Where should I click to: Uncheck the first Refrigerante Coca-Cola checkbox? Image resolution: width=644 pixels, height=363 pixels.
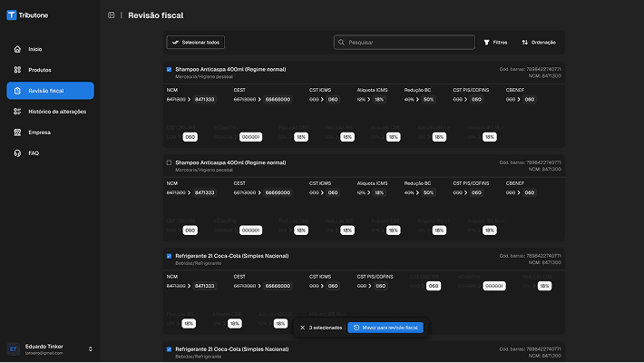[x=169, y=256]
